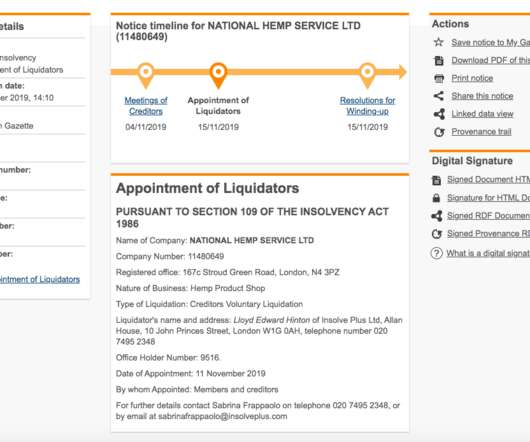Image resolution: width=530 pixels, height=442 pixels.
Task: Click the timeline forward arrow head
Action: (x=402, y=72)
